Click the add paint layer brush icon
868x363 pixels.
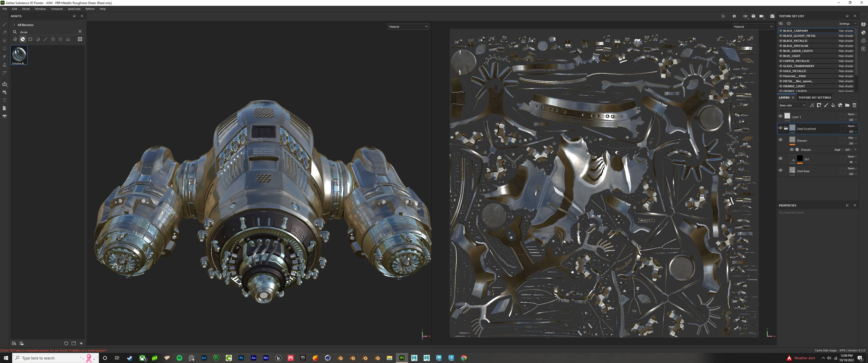click(826, 105)
